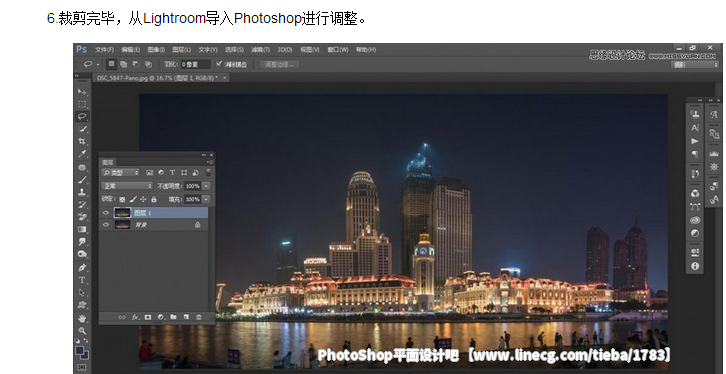The height and width of the screenshot is (374, 726).
Task: Select the Path Selection arrow tool
Action: (x=82, y=293)
